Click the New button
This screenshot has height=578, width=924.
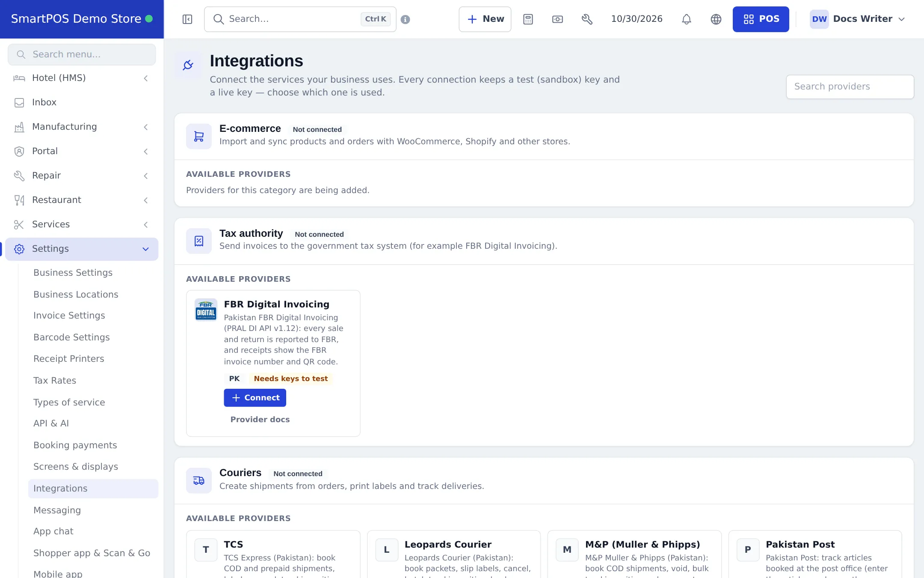485,19
